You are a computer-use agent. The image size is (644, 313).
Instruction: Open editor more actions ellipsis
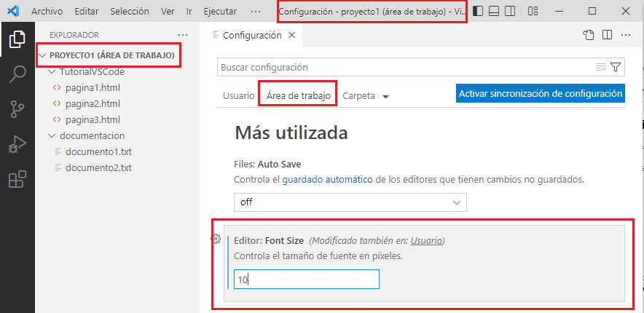tap(626, 35)
